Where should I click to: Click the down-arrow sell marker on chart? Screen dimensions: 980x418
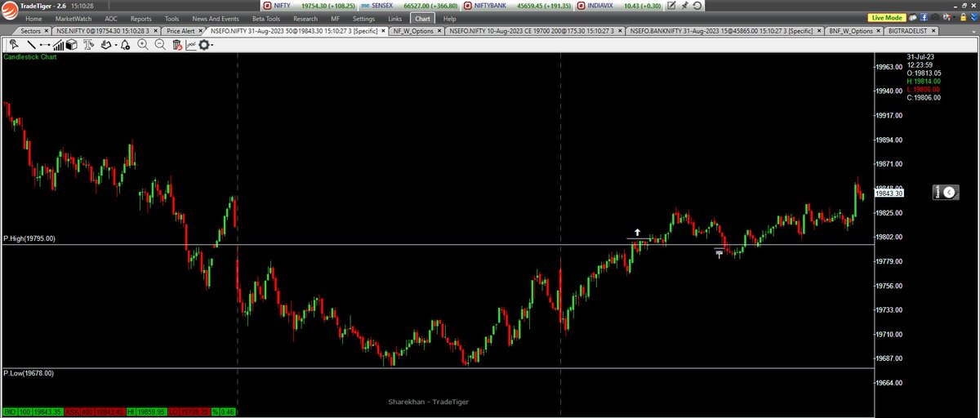click(x=719, y=254)
